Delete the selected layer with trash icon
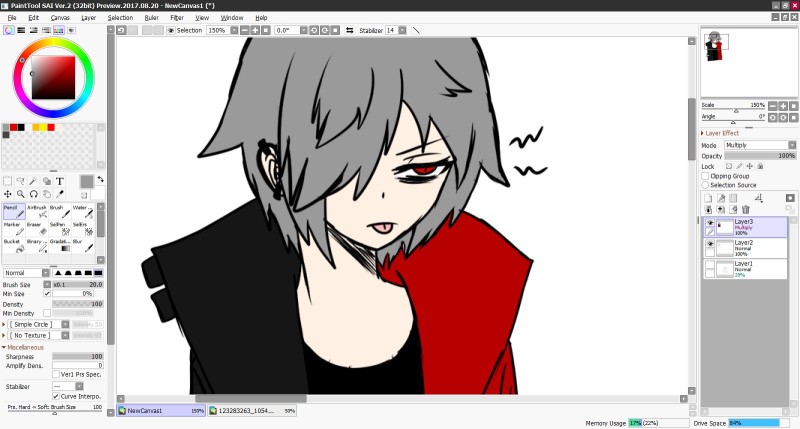The height and width of the screenshot is (429, 800). [745, 209]
